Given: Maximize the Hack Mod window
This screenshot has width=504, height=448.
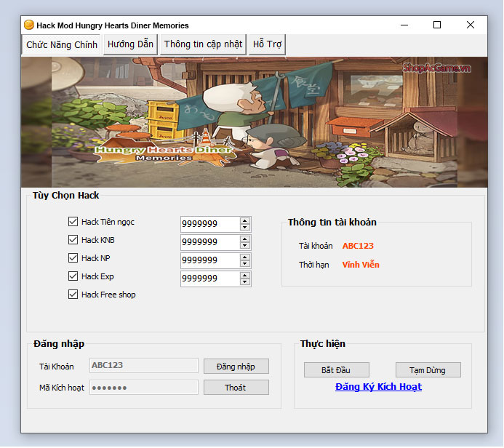Looking at the screenshot, I should (437, 25).
